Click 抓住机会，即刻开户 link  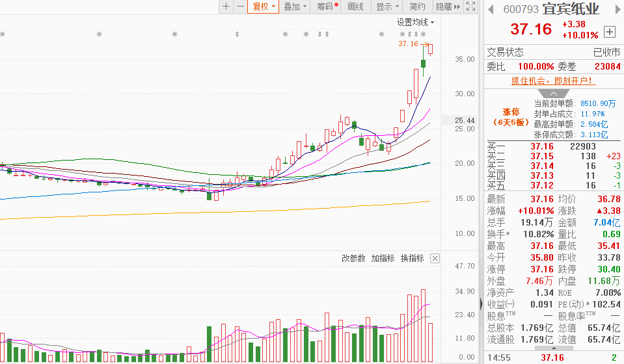554,81
